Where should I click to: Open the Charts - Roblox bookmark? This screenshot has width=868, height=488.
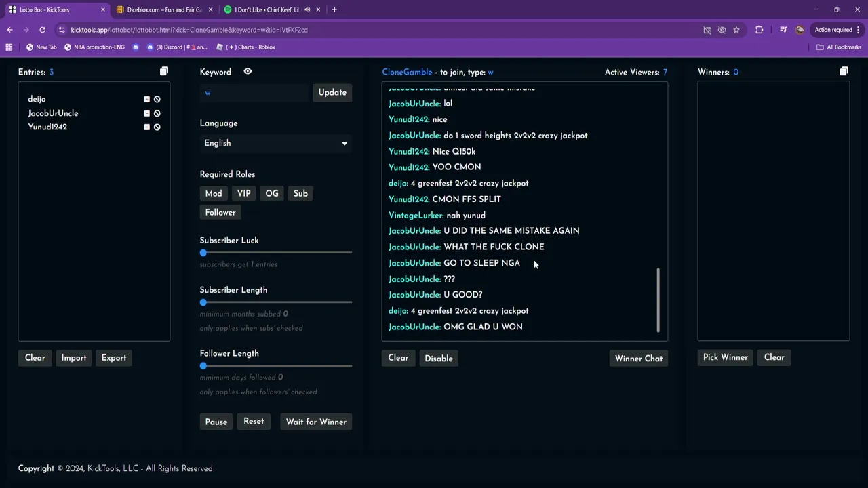tap(245, 47)
